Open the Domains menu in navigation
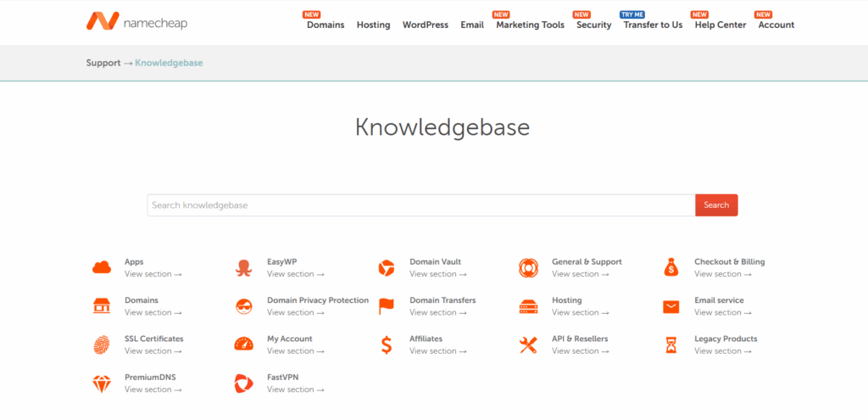Image resolution: width=868 pixels, height=420 pixels. click(x=325, y=25)
